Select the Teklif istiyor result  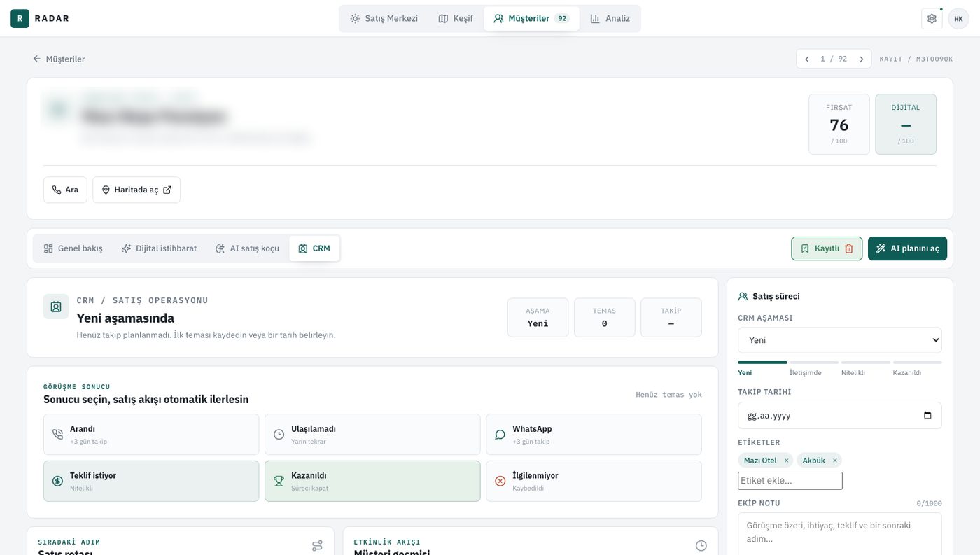tap(151, 481)
